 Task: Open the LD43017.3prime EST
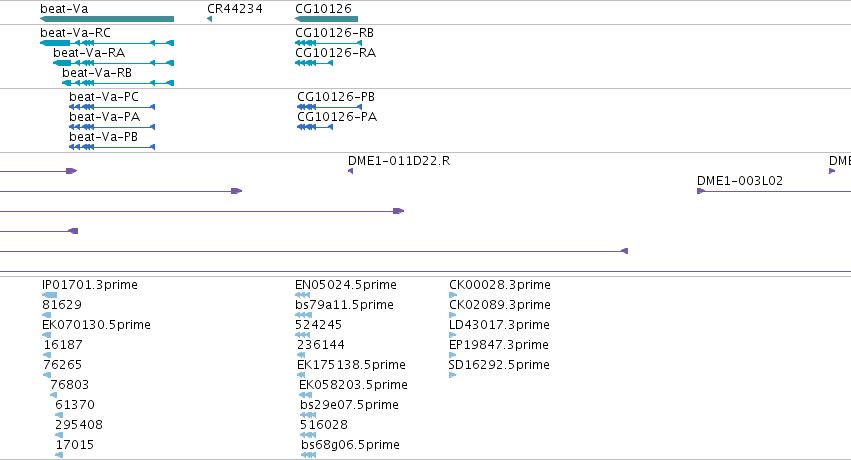(x=499, y=325)
